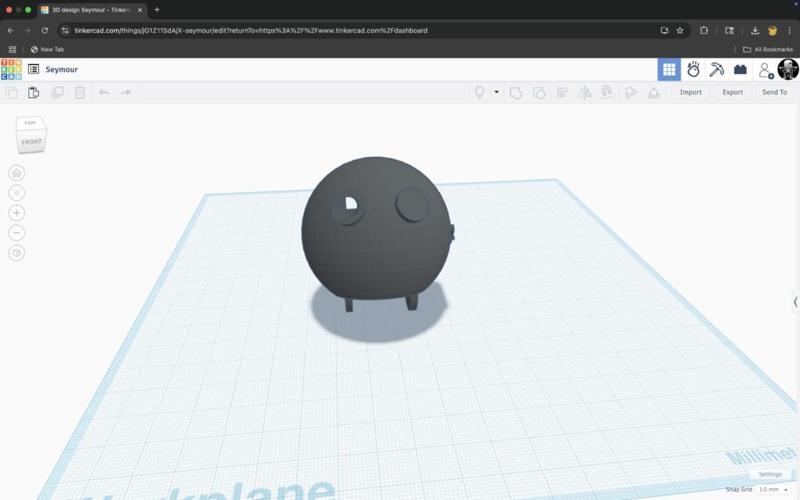Switch to Blocks pickaxe mode
The width and height of the screenshot is (800, 500).
coord(716,69)
